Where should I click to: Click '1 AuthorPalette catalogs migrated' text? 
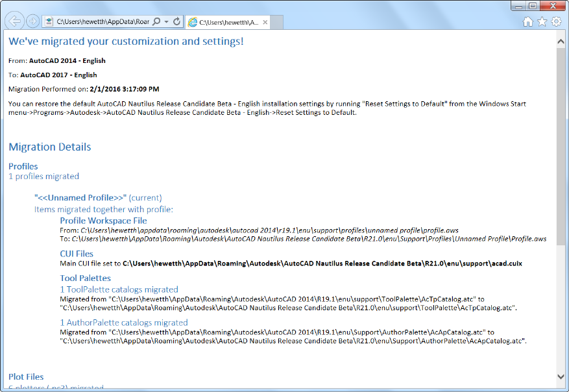click(124, 323)
